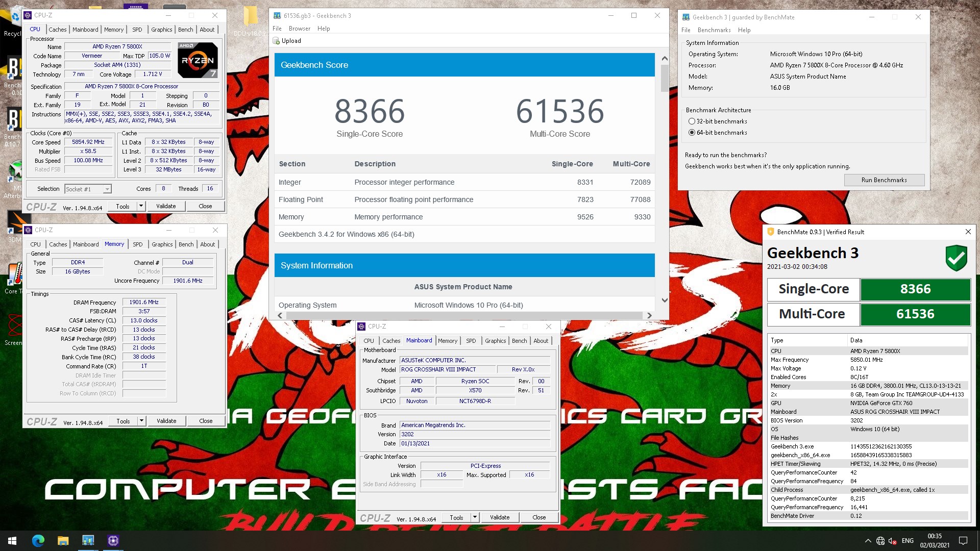980x551 pixels.
Task: Click the ENG language indicator in the taskbar
Action: (908, 541)
